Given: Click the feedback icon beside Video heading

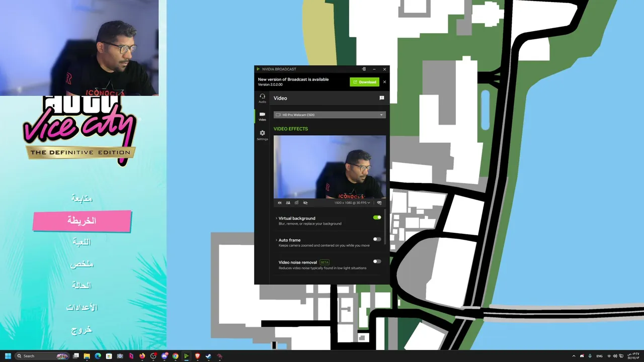Looking at the screenshot, I should [381, 98].
